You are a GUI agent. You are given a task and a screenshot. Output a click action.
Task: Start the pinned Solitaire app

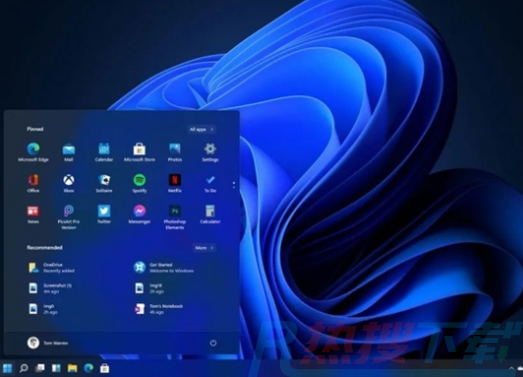tap(104, 183)
